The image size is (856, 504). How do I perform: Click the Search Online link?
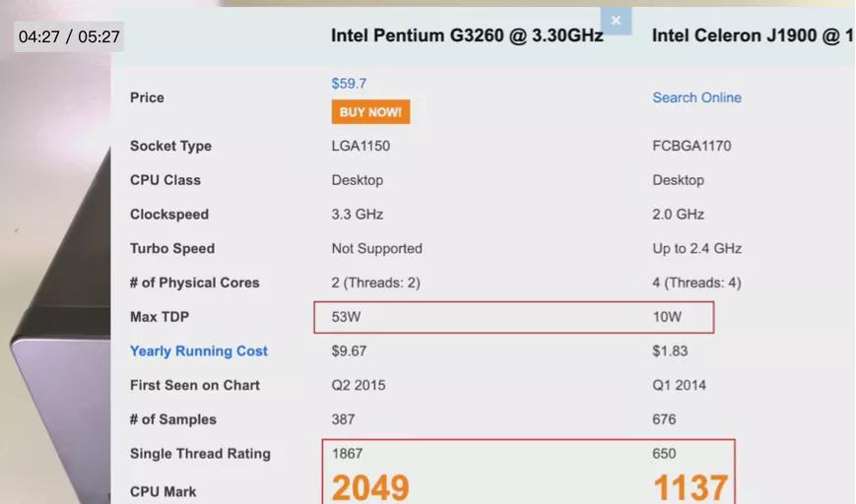[696, 97]
